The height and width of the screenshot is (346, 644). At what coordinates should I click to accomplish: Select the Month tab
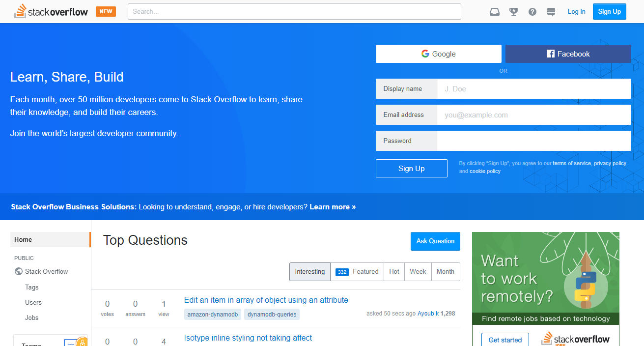446,271
